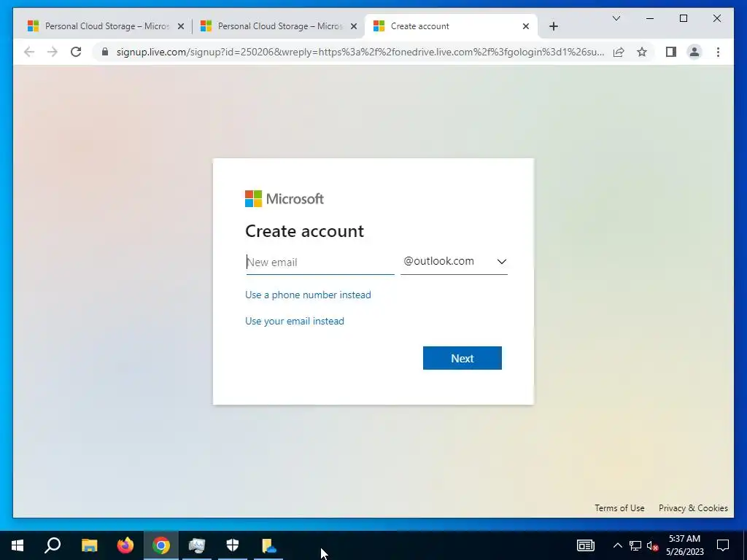This screenshot has width=747, height=560.
Task: Open a new tab with the plus button
Action: pos(553,26)
